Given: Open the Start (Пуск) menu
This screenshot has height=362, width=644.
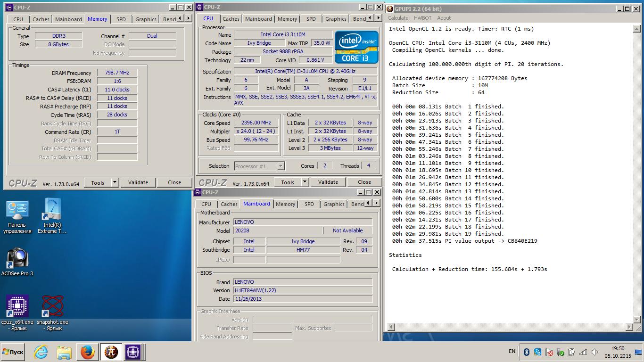Looking at the screenshot, I should 13,352.
